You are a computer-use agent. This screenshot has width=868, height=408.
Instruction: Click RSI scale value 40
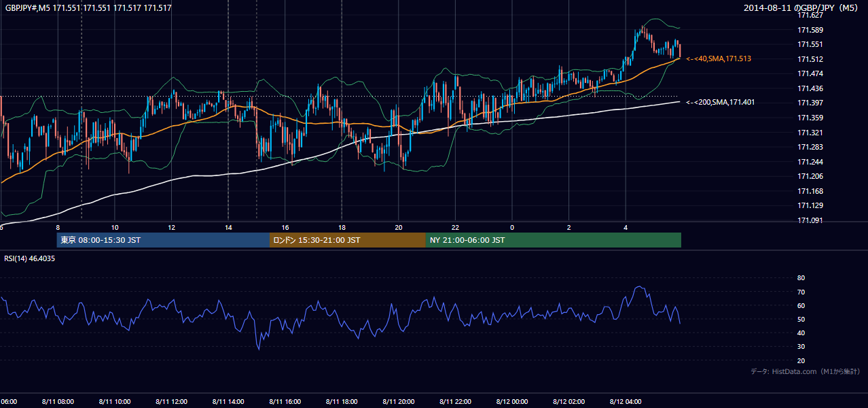click(x=801, y=333)
